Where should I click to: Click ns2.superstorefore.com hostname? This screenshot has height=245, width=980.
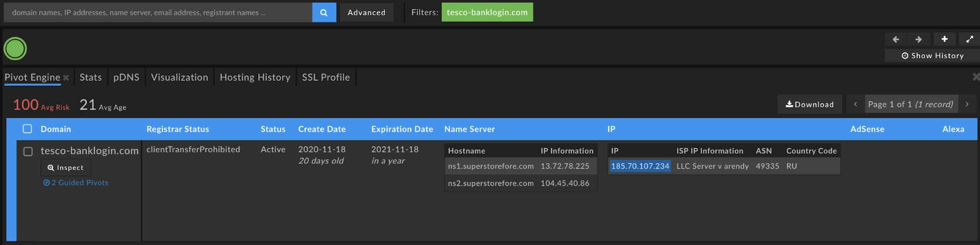pyautogui.click(x=491, y=183)
